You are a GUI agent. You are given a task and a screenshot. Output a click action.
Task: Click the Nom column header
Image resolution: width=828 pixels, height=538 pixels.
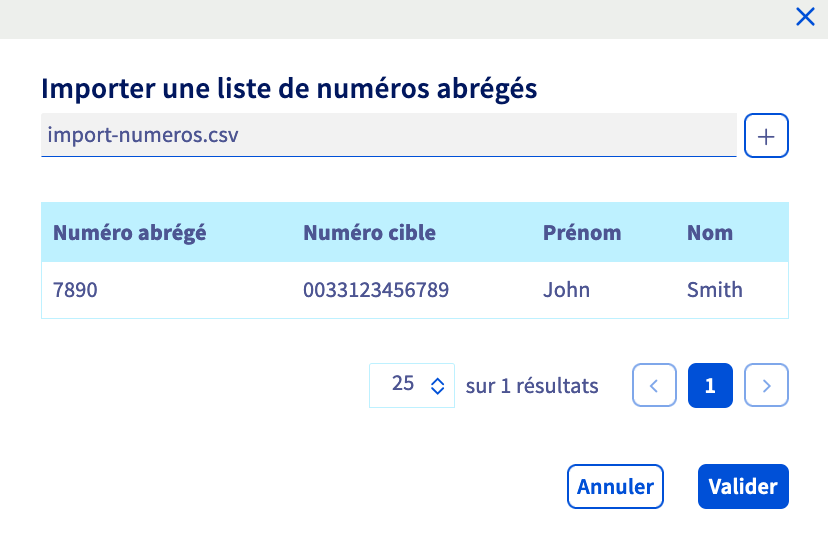pos(710,233)
